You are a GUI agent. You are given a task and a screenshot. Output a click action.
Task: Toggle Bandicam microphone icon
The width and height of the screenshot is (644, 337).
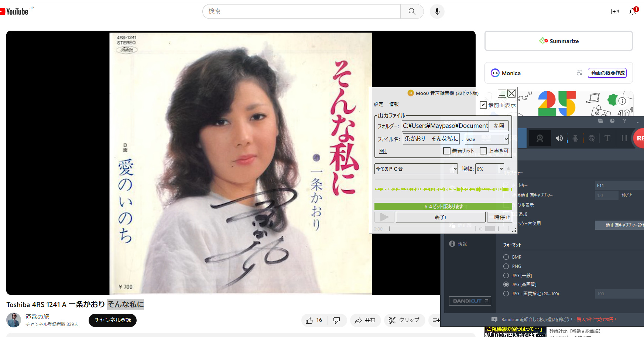(x=575, y=138)
